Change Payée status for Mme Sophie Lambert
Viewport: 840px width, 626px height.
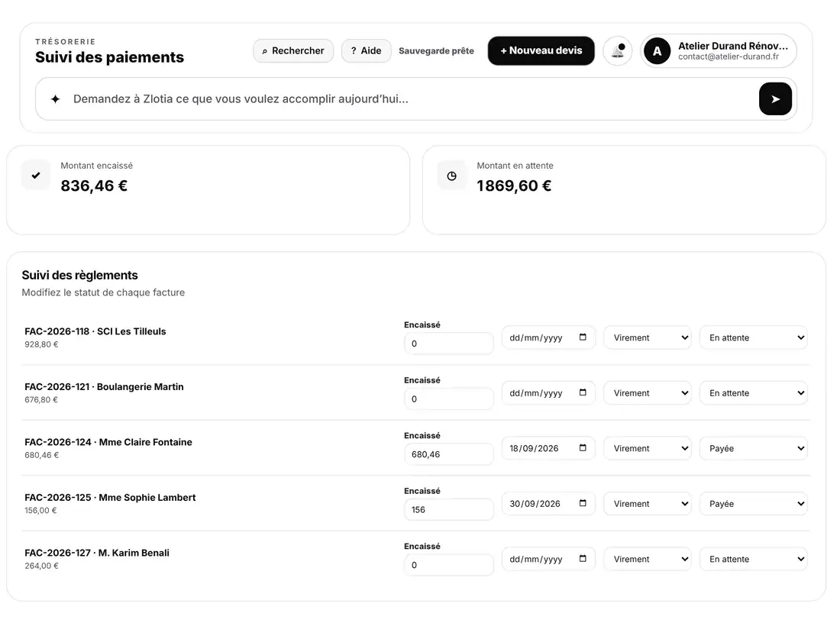(753, 504)
